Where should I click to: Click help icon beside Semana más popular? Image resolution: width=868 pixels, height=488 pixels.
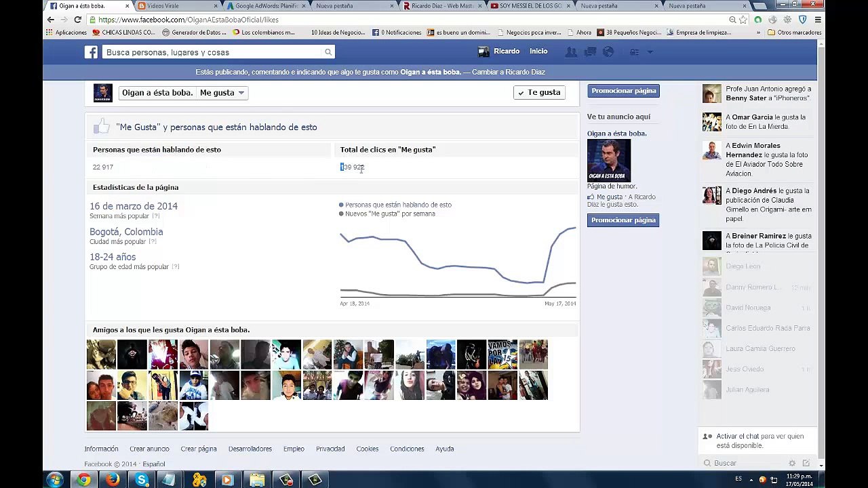(x=156, y=216)
